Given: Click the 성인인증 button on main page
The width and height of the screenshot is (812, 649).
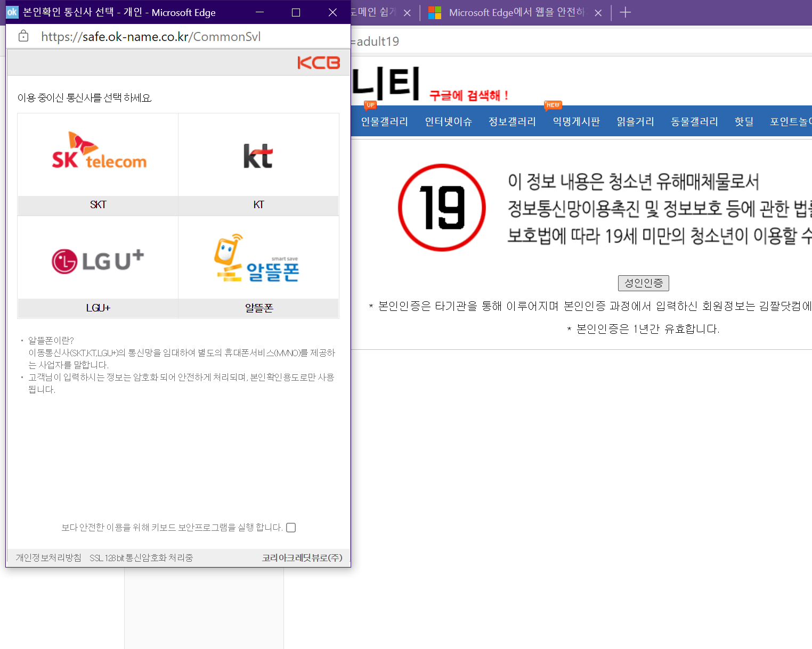Looking at the screenshot, I should 644,283.
